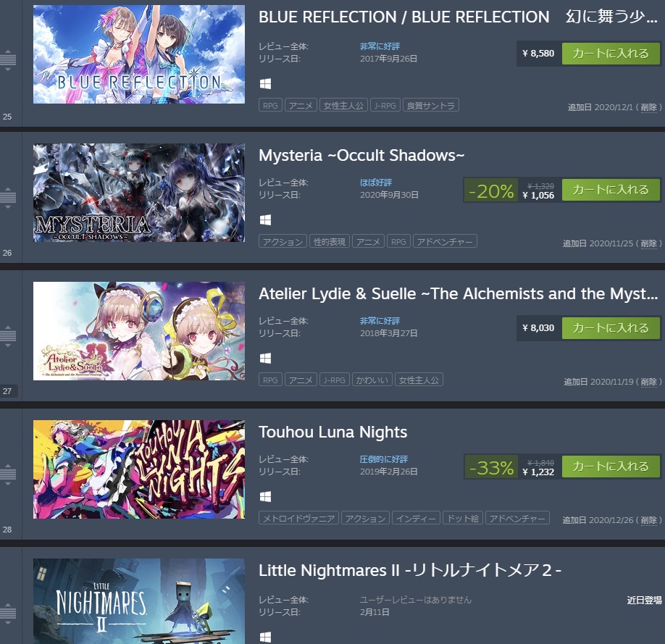Image resolution: width=665 pixels, height=644 pixels.
Task: Click the Windows platform icon under Mysteria
Action: click(x=265, y=219)
